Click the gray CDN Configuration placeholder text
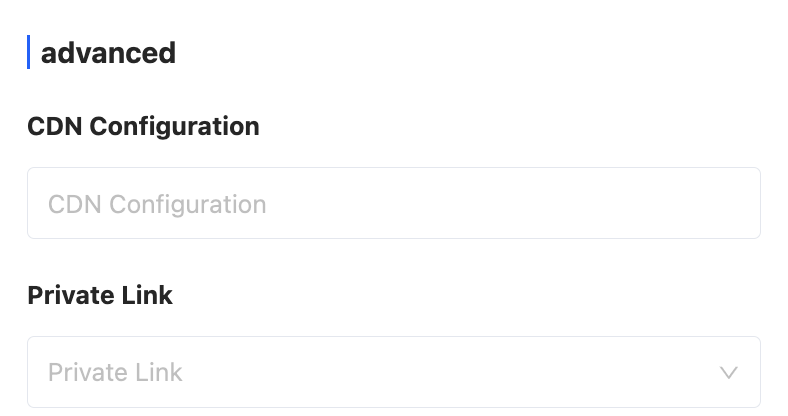Viewport: 788px width, 416px height. [157, 204]
